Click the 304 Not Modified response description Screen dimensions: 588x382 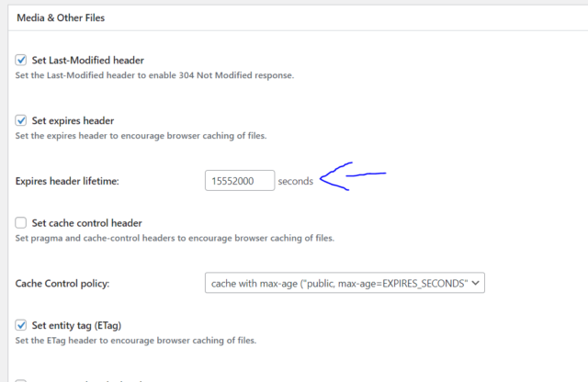155,75
